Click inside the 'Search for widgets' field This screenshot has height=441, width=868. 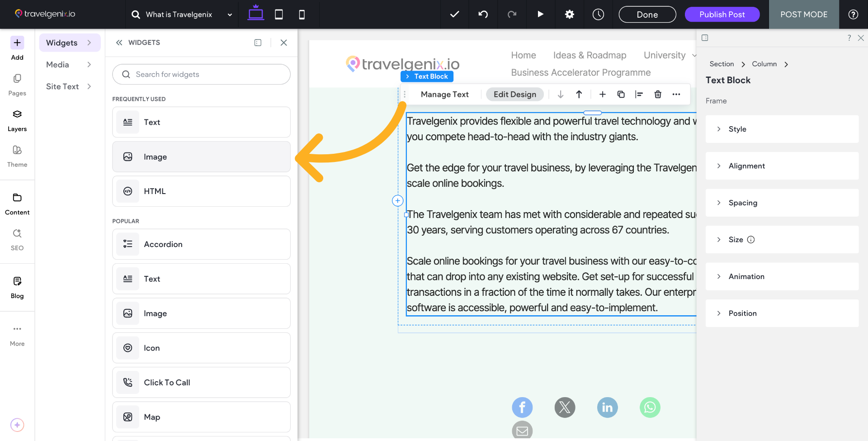click(201, 74)
